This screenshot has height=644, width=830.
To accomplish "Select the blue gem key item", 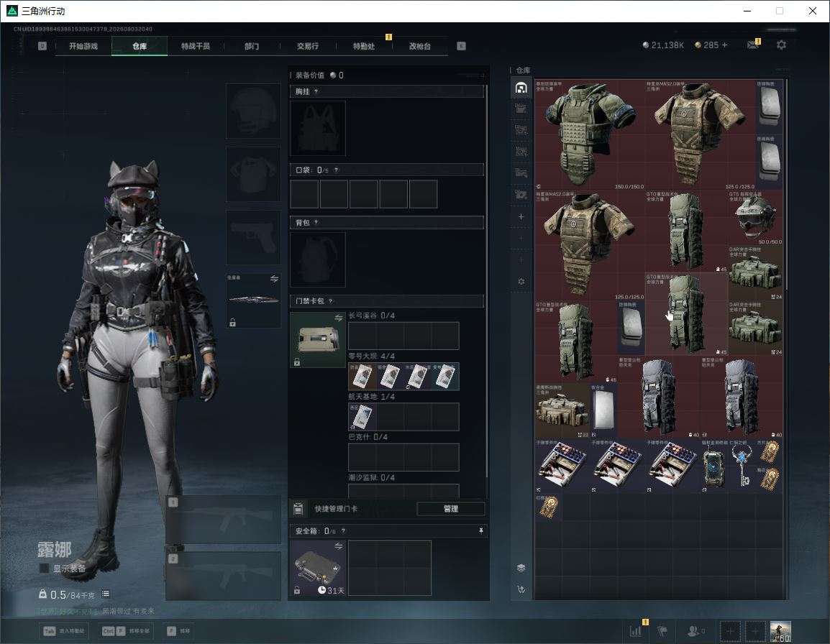I will tap(742, 466).
